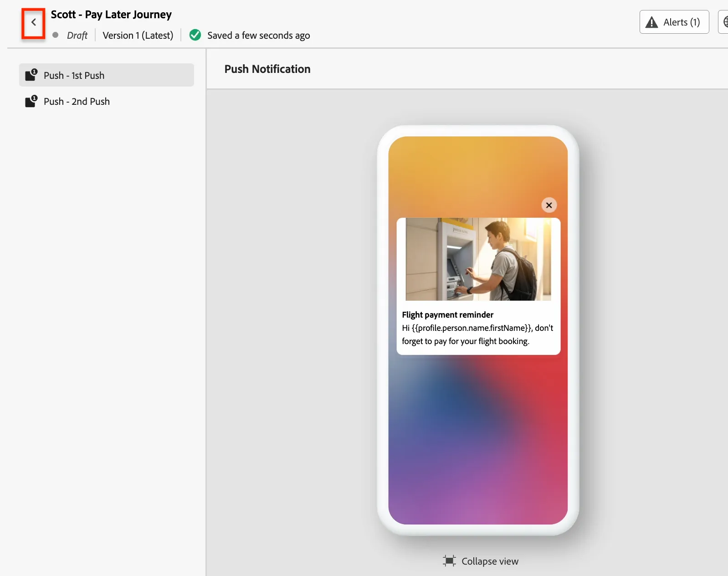Click the green saved checkmark icon
This screenshot has height=576, width=728.
pyautogui.click(x=195, y=35)
